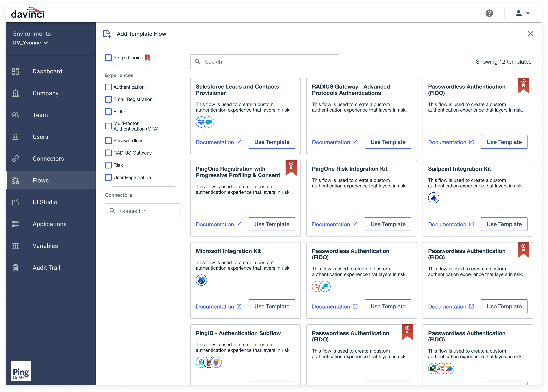This screenshot has width=548, height=392.
Task: Click the Applications sidebar icon
Action: [x=15, y=224]
